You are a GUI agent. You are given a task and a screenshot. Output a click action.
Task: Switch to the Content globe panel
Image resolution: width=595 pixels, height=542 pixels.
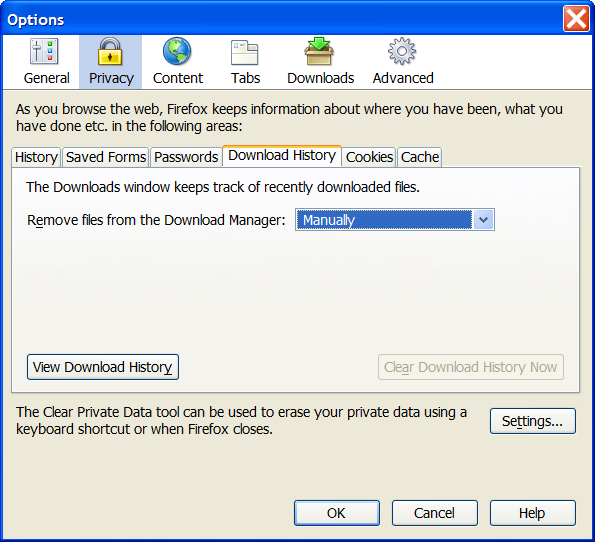178,62
